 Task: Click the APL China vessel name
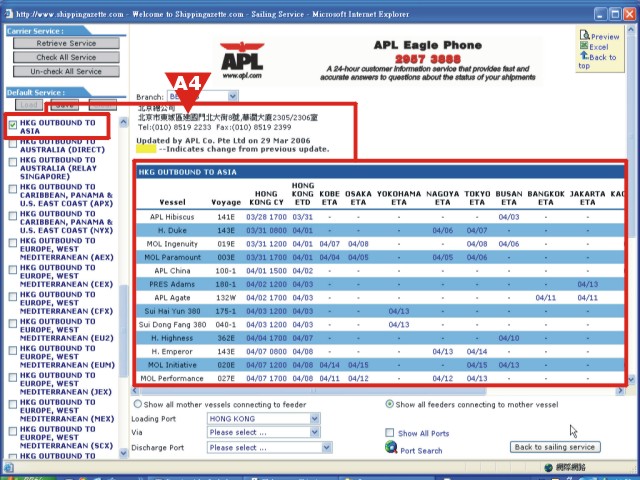tap(172, 271)
